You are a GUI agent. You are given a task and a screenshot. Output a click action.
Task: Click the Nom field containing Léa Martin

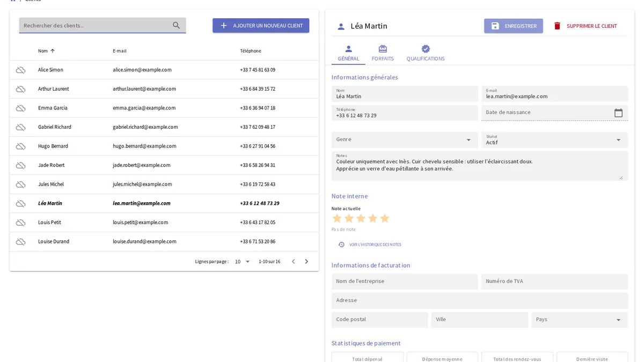tap(405, 94)
